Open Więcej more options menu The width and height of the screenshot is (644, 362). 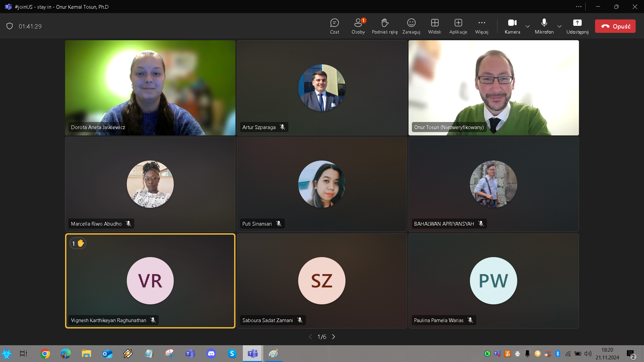click(x=482, y=26)
